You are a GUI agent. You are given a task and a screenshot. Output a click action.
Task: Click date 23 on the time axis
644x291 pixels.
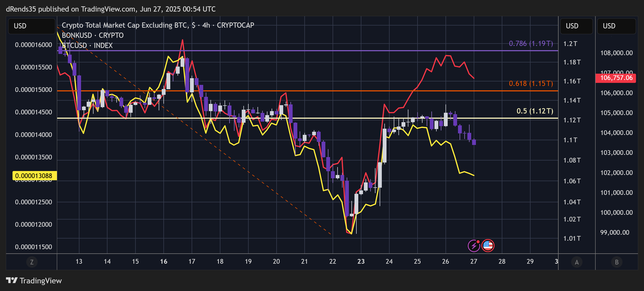pyautogui.click(x=361, y=262)
